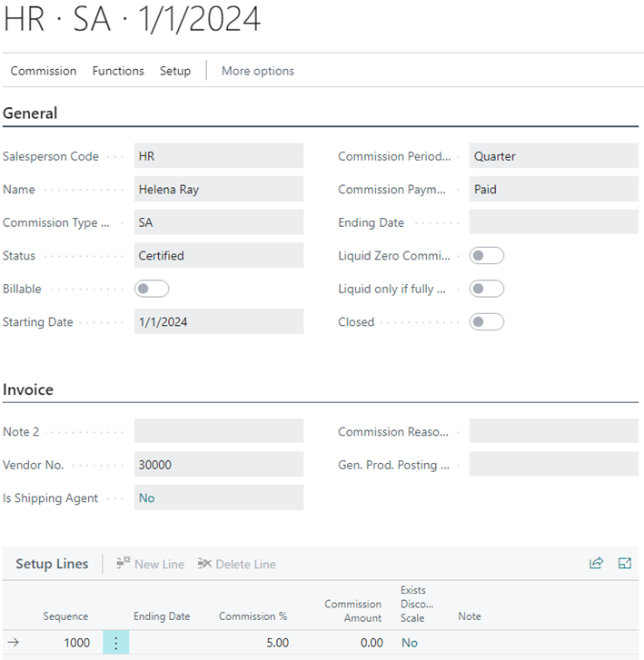The width and height of the screenshot is (644, 660).
Task: Click the Vendor No. field 30000
Action: pyautogui.click(x=219, y=465)
